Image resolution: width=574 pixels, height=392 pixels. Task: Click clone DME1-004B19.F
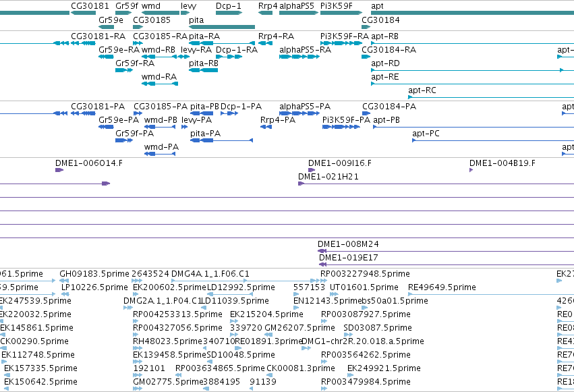coord(503,163)
